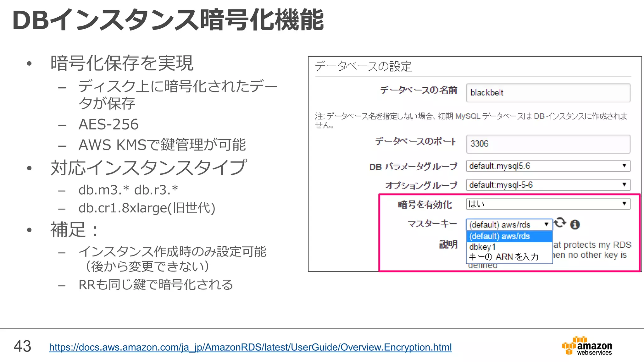Image resolution: width=644 pixels, height=362 pixels.
Task: Click the database port field showing 3306
Action: (548, 144)
